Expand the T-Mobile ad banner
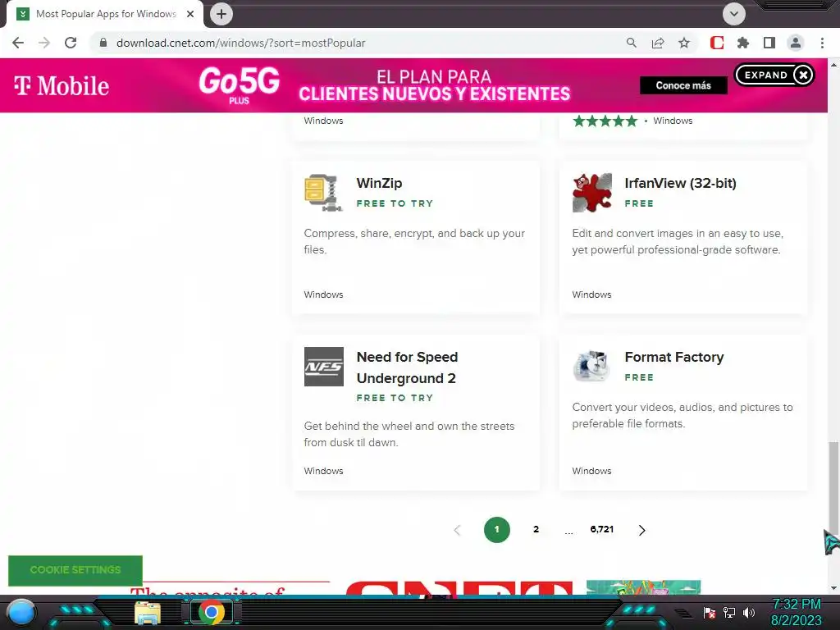Screen dimensions: 840x630 point(765,75)
